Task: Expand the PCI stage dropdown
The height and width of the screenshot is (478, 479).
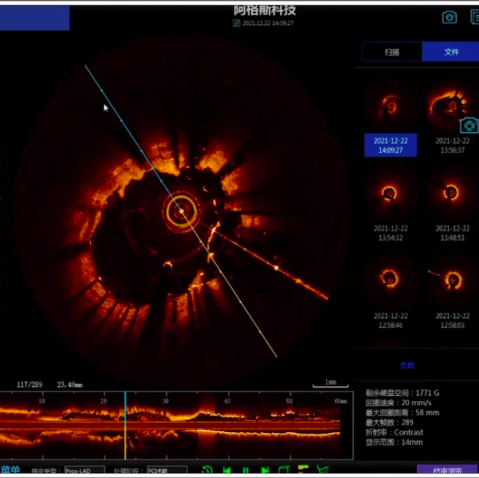Action: click(x=167, y=470)
